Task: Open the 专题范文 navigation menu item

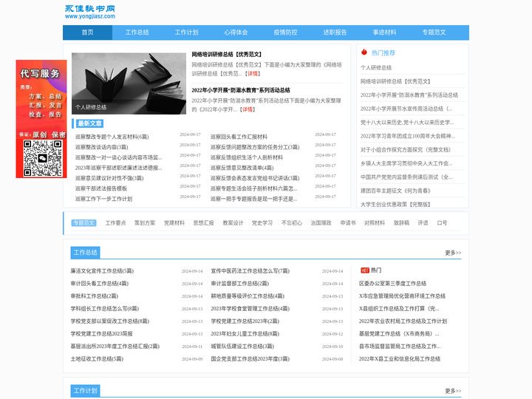Action: (434, 33)
